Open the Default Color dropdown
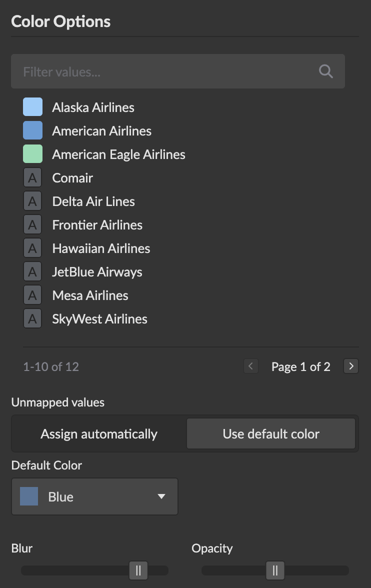 94,496
